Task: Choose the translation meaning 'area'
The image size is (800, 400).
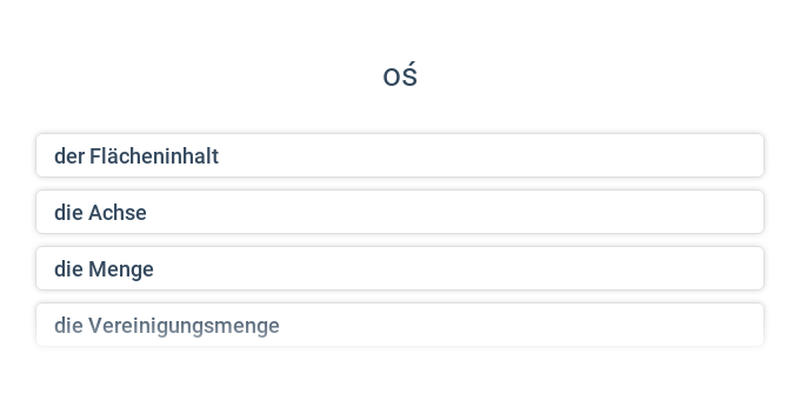Action: (x=400, y=156)
